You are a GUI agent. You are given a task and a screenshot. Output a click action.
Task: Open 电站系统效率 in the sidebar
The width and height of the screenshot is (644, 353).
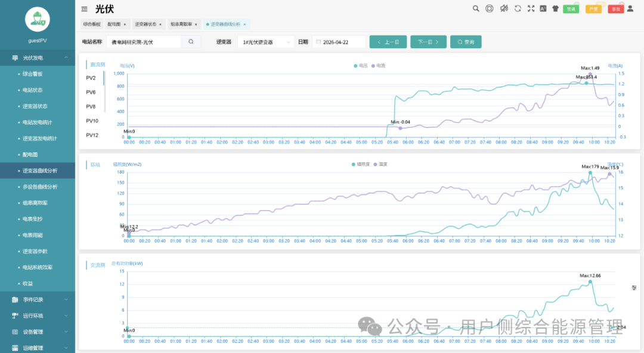pos(38,267)
